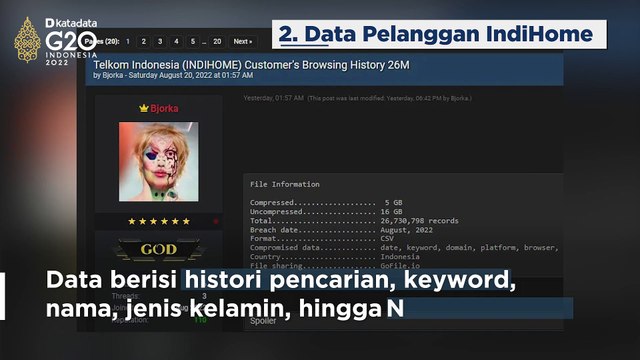This screenshot has height=360, width=640.
Task: Click the 'Yesterday, 01:57 AM' timestamp
Action: coord(273,98)
